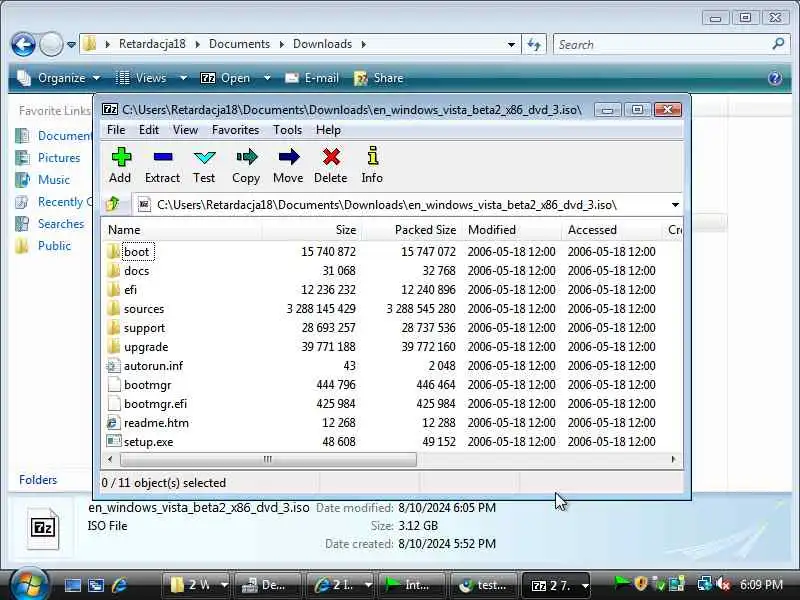Open the Explorer help icon
The image size is (800, 600).
pyautogui.click(x=774, y=78)
